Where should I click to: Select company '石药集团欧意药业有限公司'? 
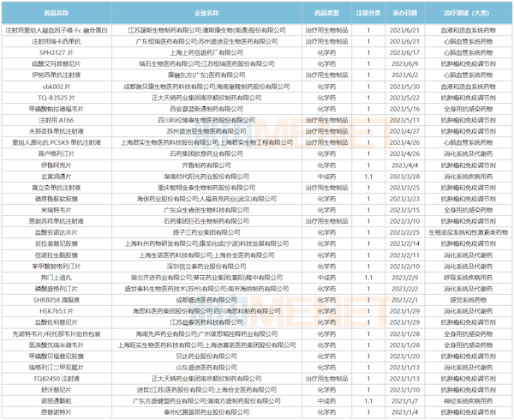pyautogui.click(x=206, y=153)
